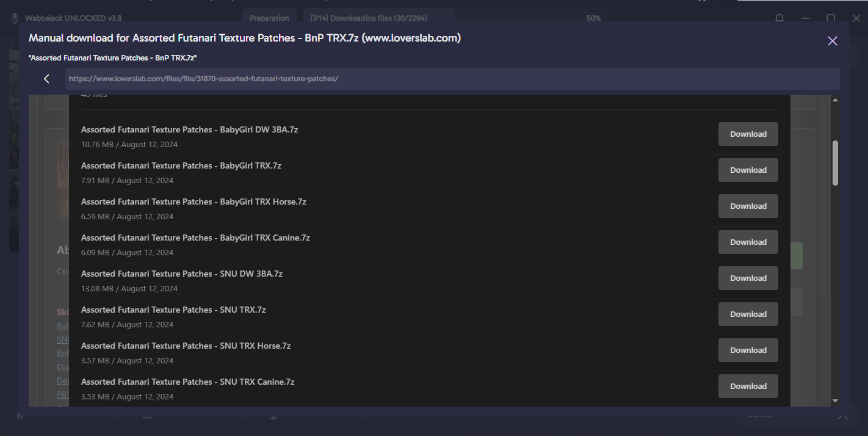Screen dimensions: 868x436
Task: Click '10.76 MB / August 12, 2024' text
Action: tap(129, 145)
